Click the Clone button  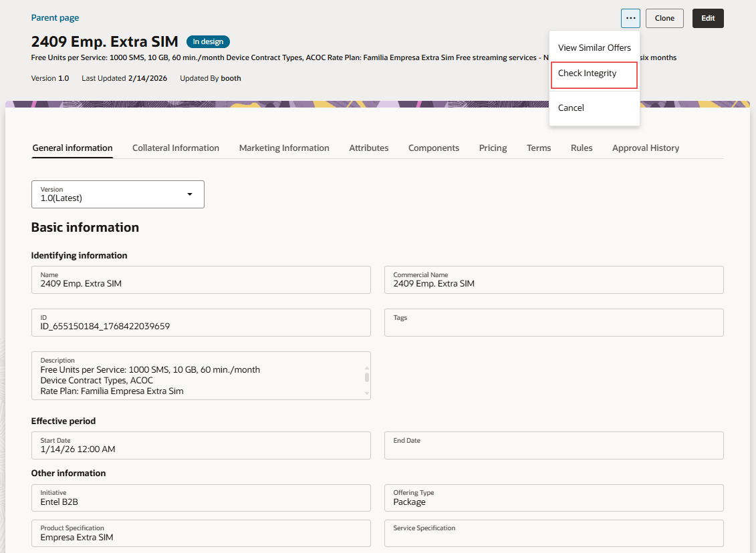click(664, 18)
